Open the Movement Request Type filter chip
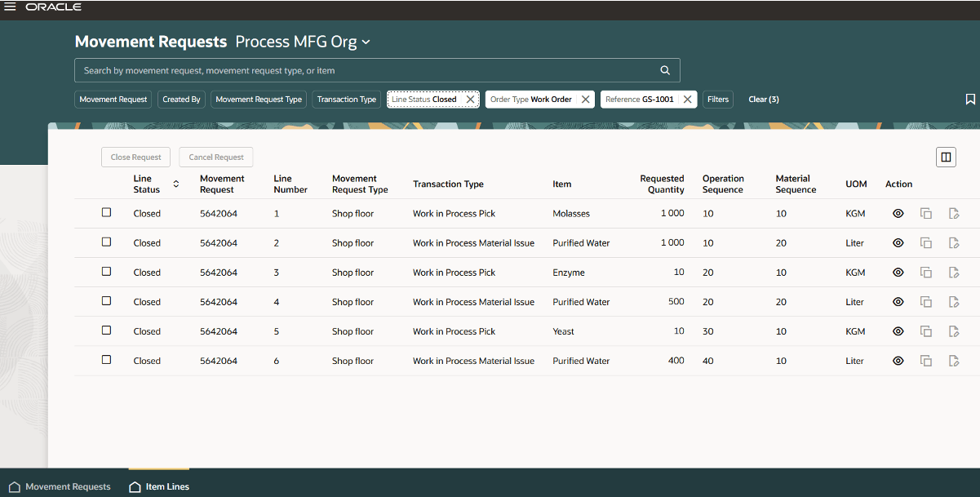 pyautogui.click(x=259, y=100)
